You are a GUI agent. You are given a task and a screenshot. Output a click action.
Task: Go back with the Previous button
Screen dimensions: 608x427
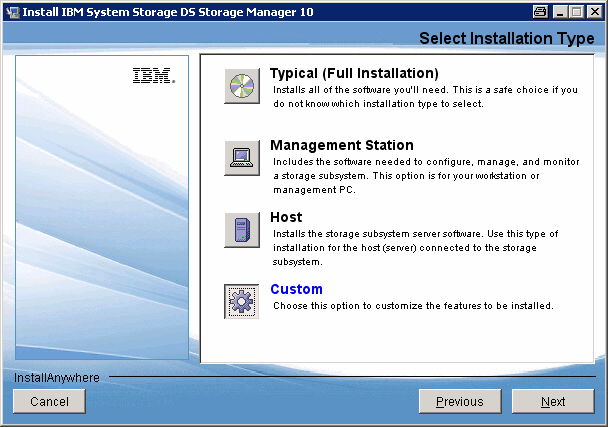pyautogui.click(x=459, y=401)
